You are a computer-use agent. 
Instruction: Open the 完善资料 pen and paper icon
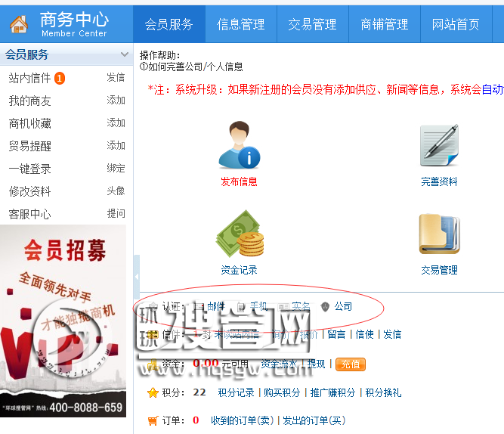(x=439, y=145)
